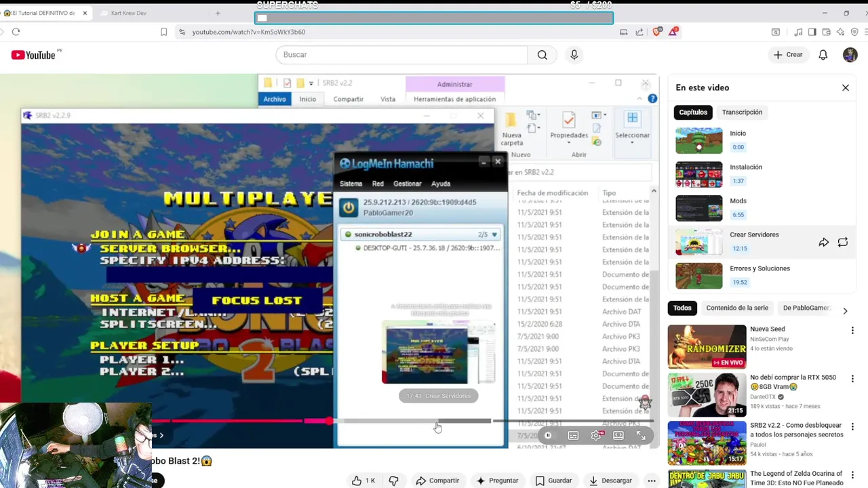
Task: Open the Brave wallet icon in toolbar
Action: point(826,32)
